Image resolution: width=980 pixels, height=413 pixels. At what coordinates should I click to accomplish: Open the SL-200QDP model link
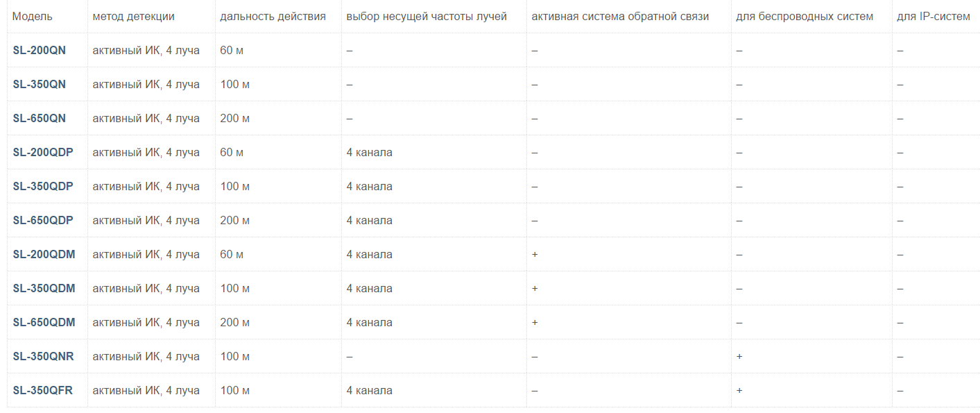point(42,152)
